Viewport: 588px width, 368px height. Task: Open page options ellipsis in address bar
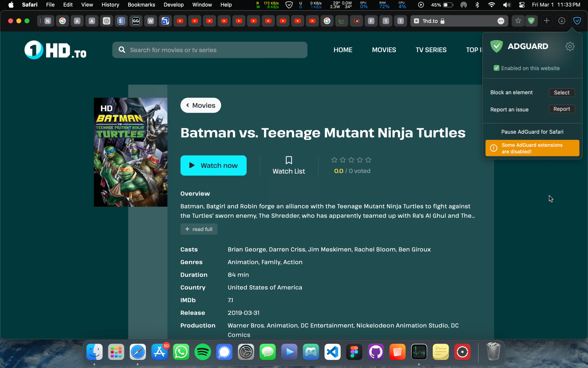point(501,21)
